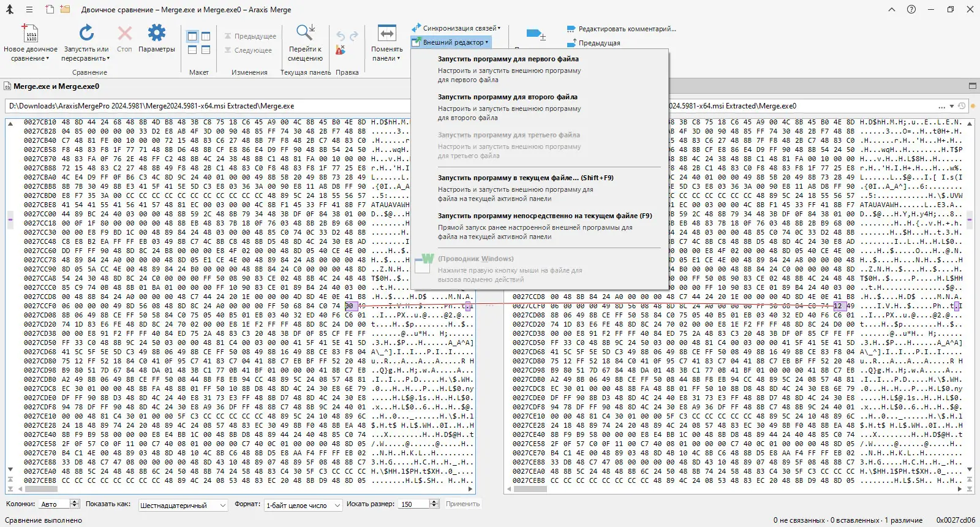
Task: Go to previous bookmark (Предыдущая)
Action: pos(593,43)
